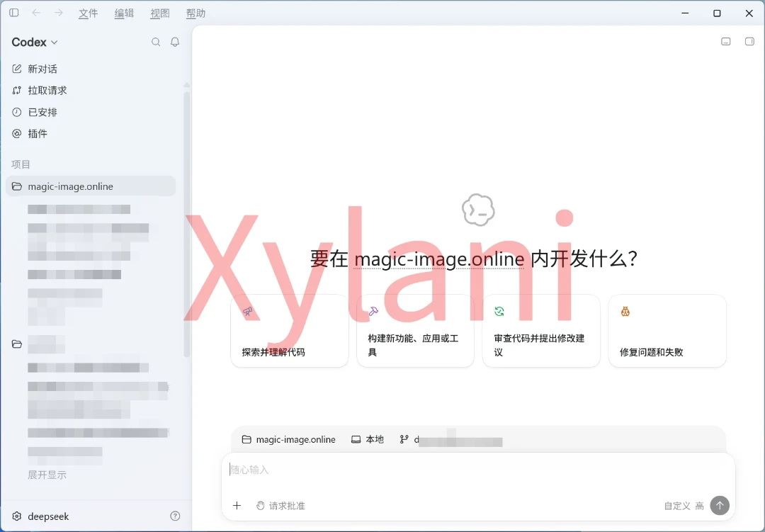Toggle the right side panel icon
The width and height of the screenshot is (765, 532).
pos(749,42)
